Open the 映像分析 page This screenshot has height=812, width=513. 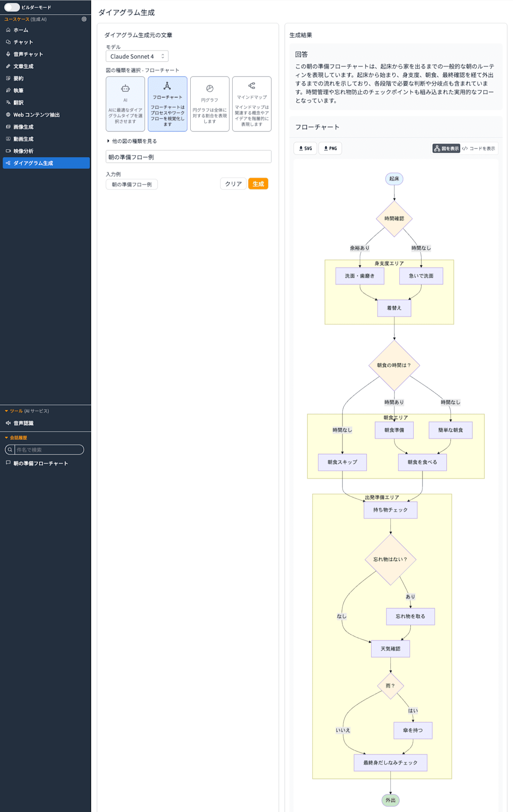coord(46,151)
